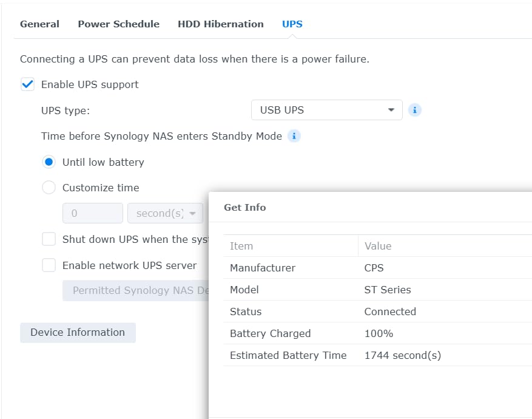Click the Permitted Synology NAS Devices button
The image size is (532, 419).
coord(136,290)
